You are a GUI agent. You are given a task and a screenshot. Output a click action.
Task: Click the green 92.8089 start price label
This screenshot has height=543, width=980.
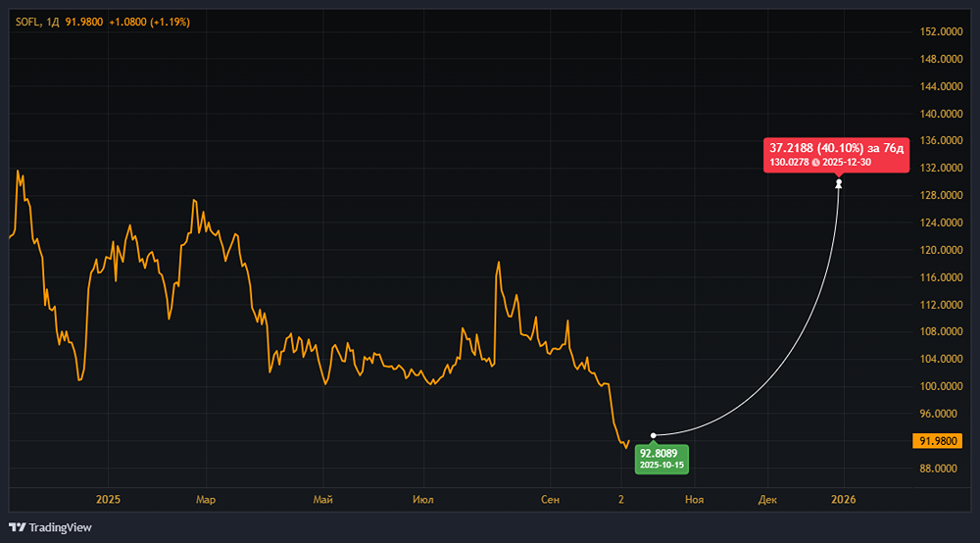coord(661,460)
